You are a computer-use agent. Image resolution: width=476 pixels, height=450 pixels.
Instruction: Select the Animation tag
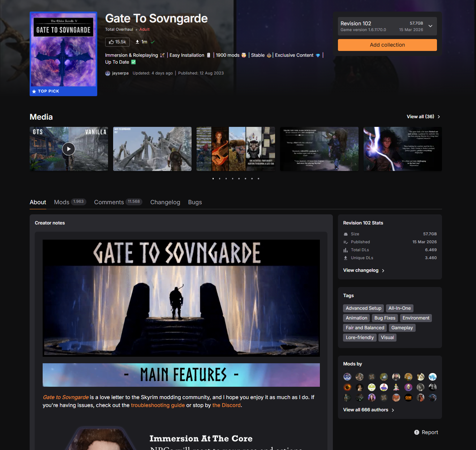click(x=356, y=318)
